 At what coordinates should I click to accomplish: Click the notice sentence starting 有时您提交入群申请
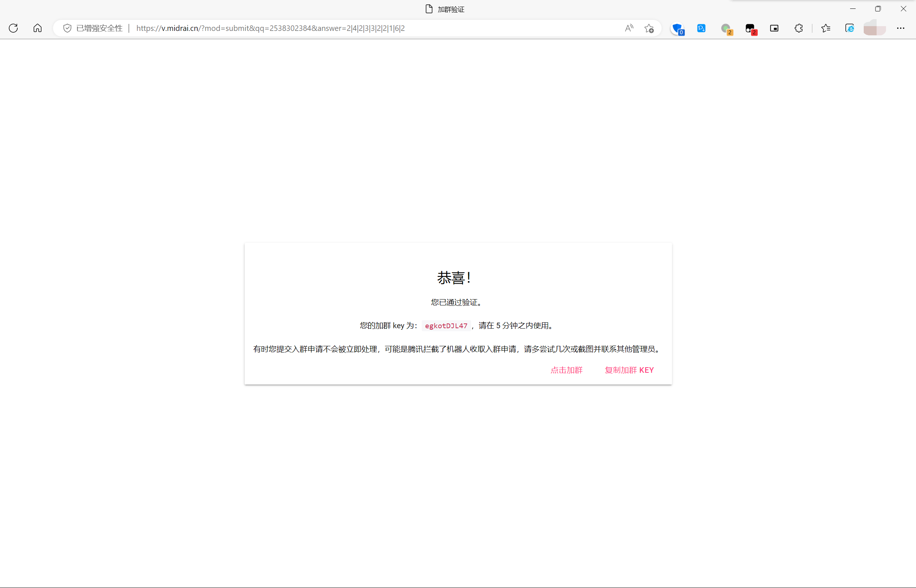click(458, 349)
